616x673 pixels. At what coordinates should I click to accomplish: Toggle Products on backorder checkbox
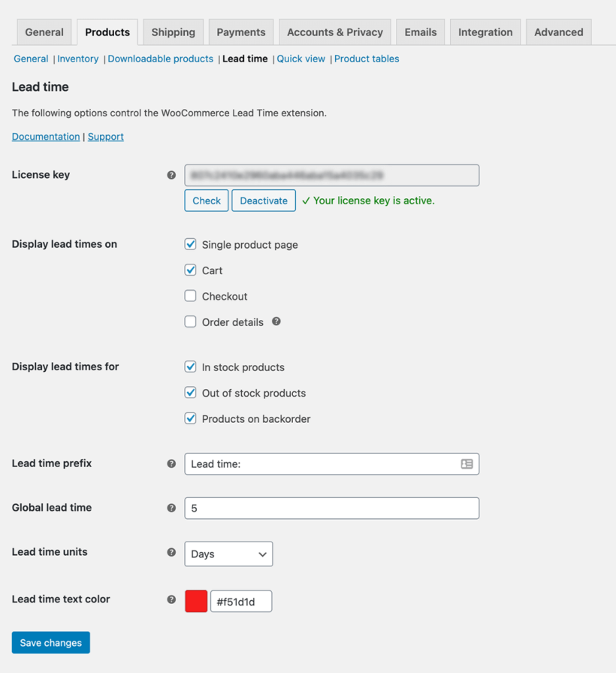[x=190, y=418]
